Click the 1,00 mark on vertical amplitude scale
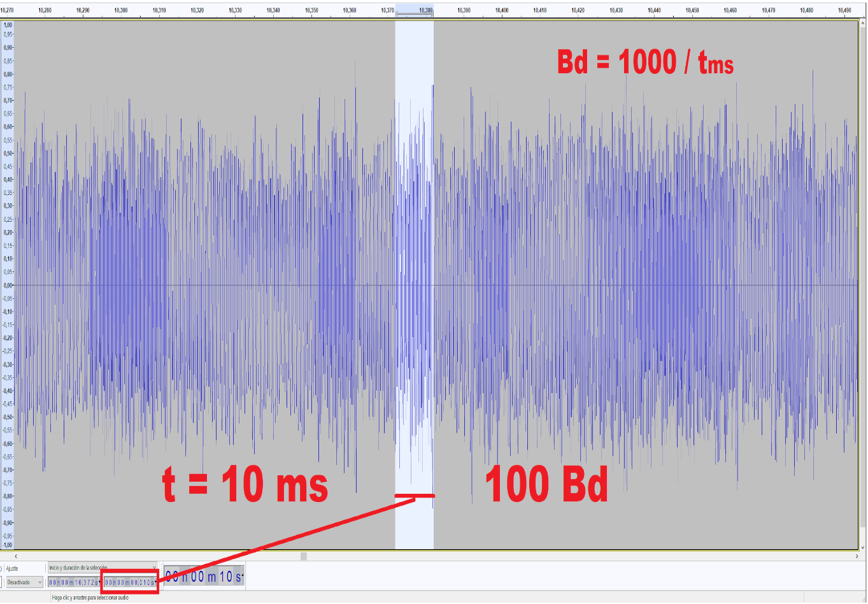Image resolution: width=868 pixels, height=604 pixels. tap(8, 25)
